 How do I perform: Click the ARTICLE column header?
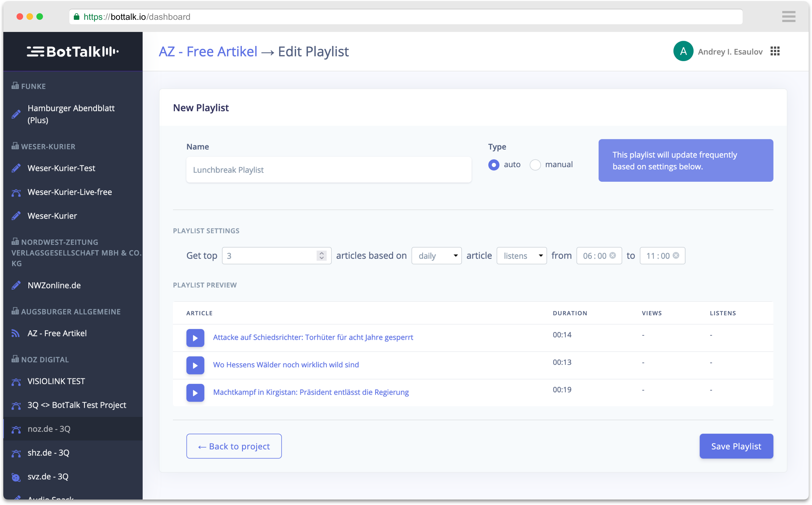coord(199,313)
